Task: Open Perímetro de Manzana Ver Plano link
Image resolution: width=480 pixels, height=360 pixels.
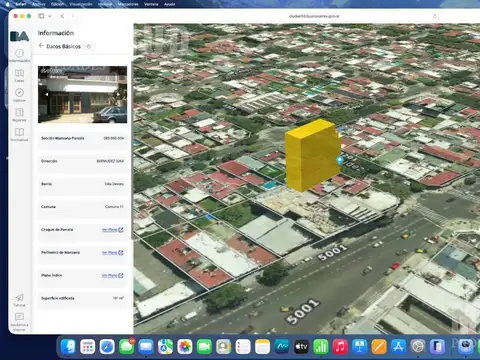Action: [113, 253]
